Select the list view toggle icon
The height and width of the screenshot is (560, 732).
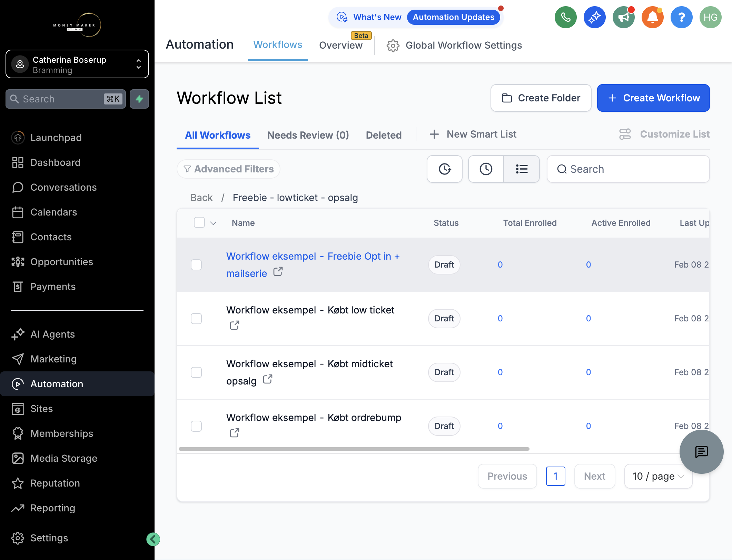click(x=522, y=169)
